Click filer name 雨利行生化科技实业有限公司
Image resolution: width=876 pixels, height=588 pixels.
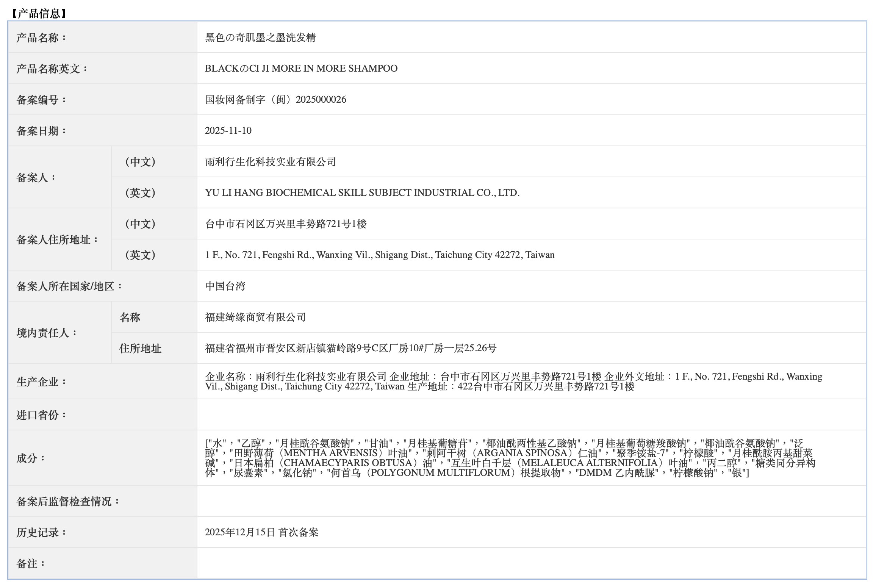click(271, 162)
